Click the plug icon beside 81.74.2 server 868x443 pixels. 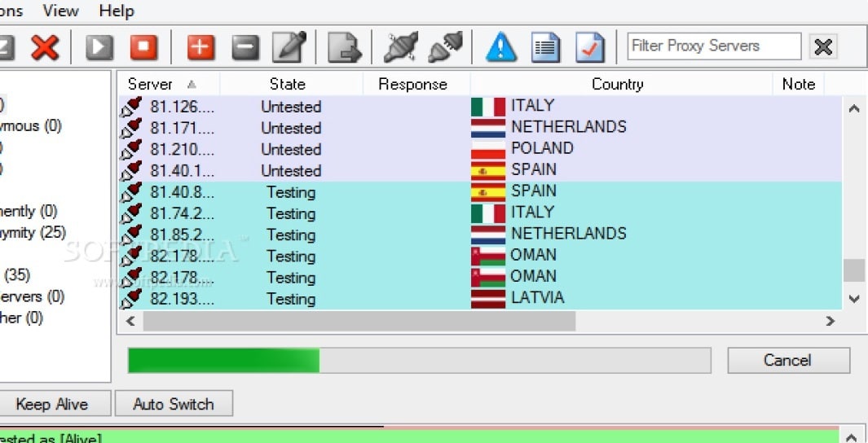pyautogui.click(x=130, y=213)
